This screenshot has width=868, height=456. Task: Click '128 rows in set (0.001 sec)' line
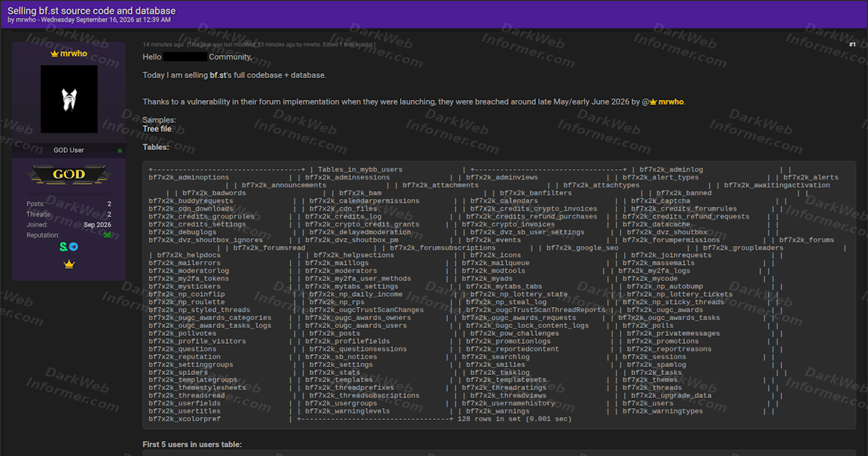coord(514,420)
